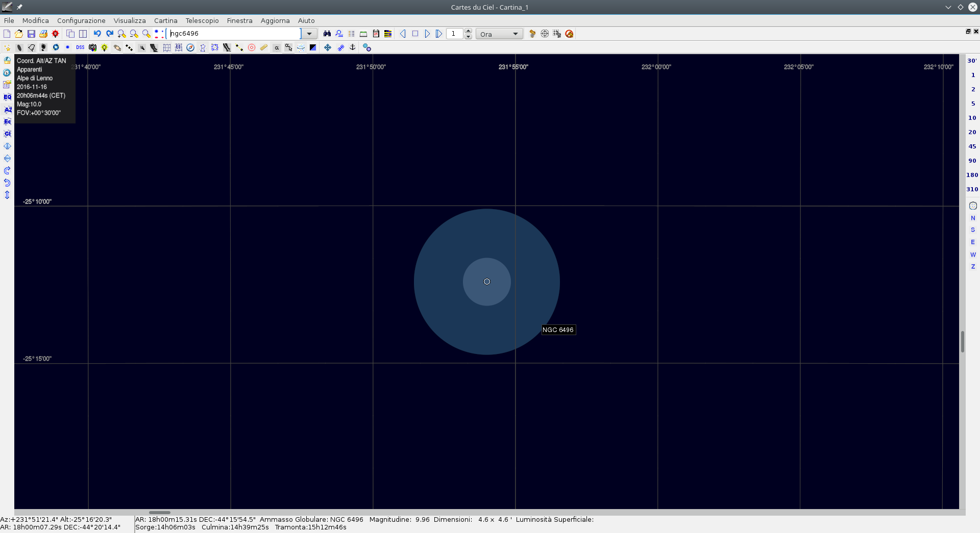
Task: Click the flip chart horizontally icon
Action: click(x=7, y=146)
